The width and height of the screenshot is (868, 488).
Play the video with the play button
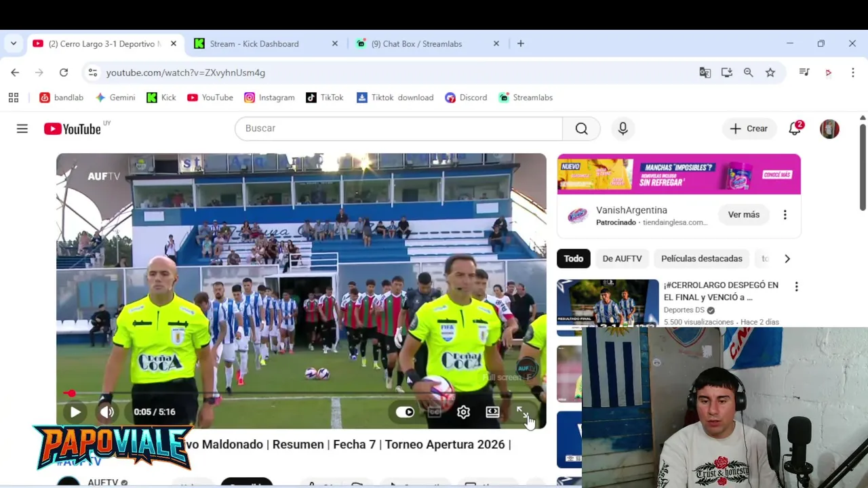75,411
